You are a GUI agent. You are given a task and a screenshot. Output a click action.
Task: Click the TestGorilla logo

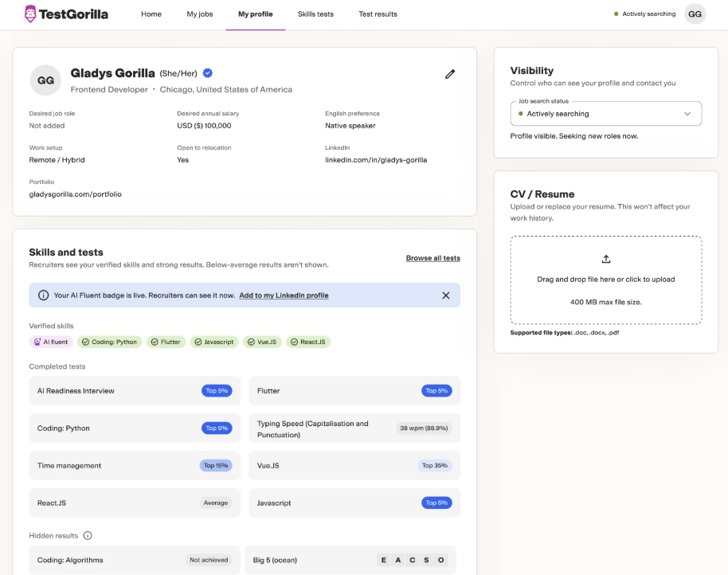point(66,14)
